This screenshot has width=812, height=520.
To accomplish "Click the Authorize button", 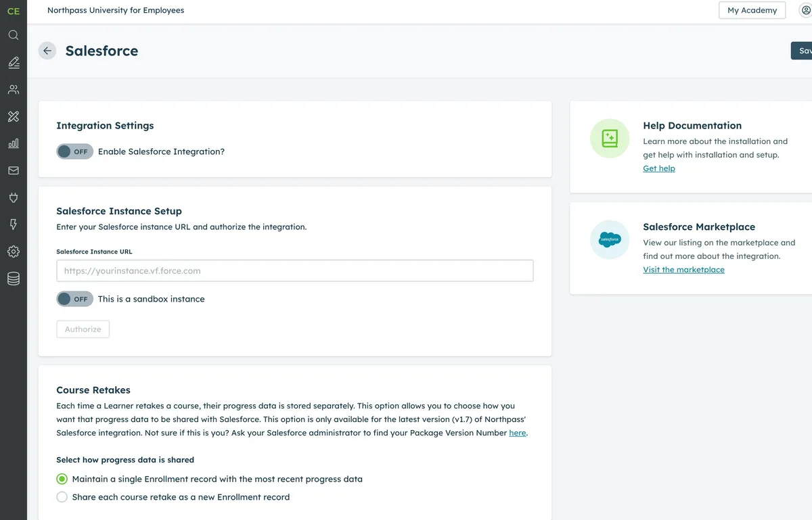I will [83, 329].
